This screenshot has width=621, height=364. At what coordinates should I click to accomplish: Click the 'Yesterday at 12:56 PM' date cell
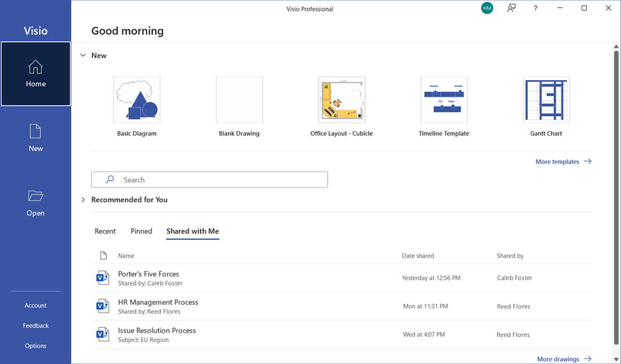tap(431, 278)
